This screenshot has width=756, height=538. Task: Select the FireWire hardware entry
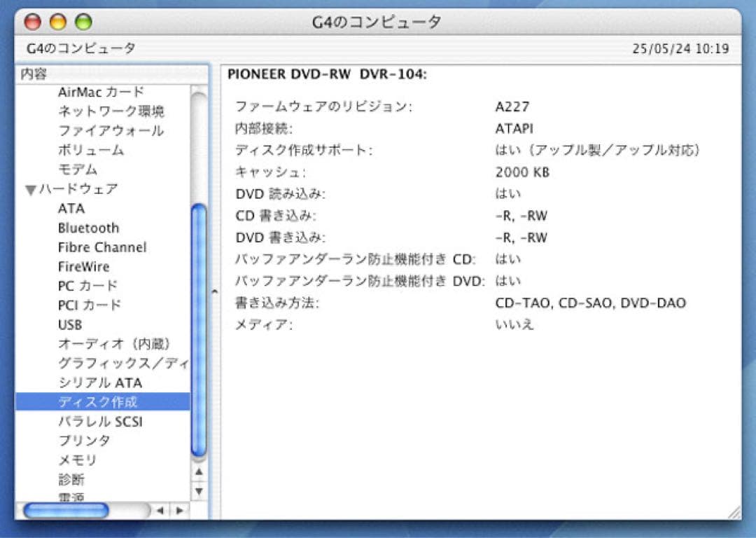[83, 266]
